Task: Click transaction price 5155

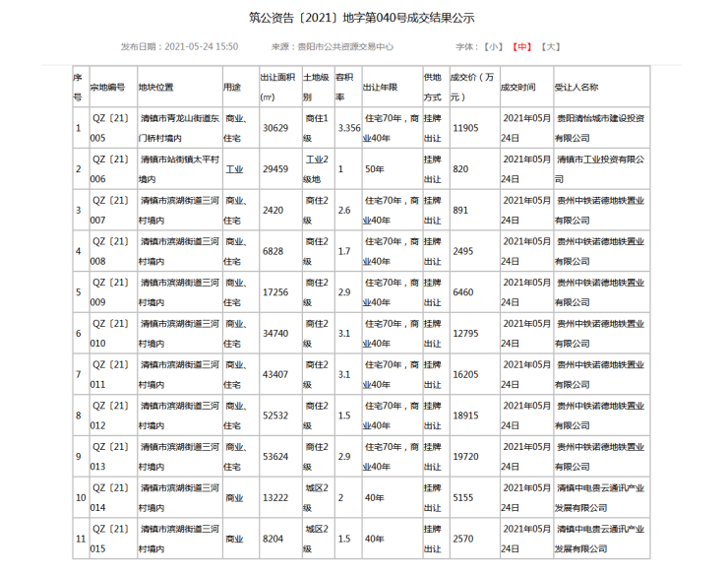Action: coord(463,498)
